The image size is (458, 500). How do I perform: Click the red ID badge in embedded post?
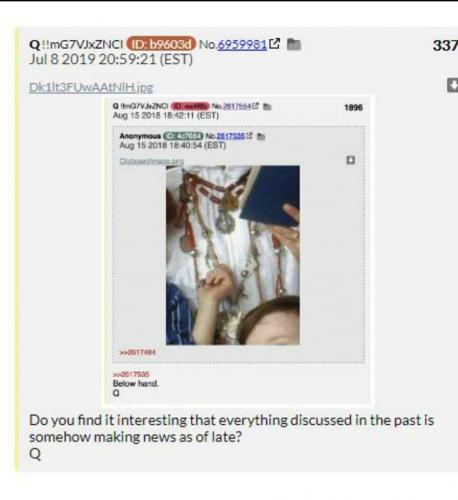coord(190,106)
